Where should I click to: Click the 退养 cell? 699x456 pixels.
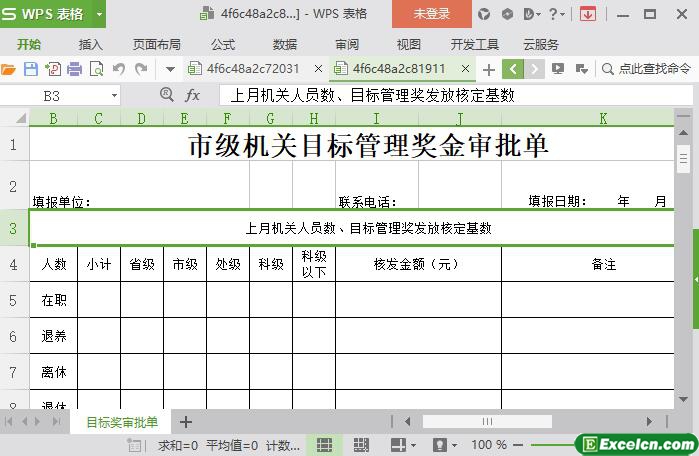tap(53, 336)
